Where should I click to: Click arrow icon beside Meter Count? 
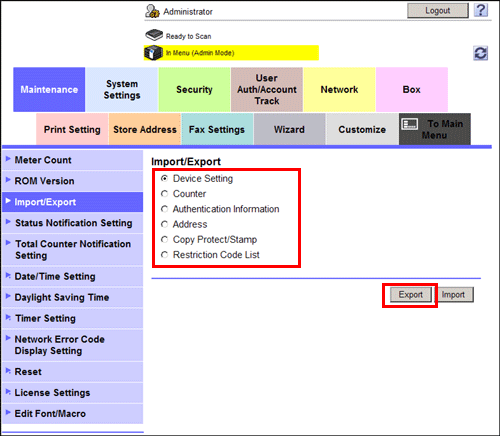point(8,159)
